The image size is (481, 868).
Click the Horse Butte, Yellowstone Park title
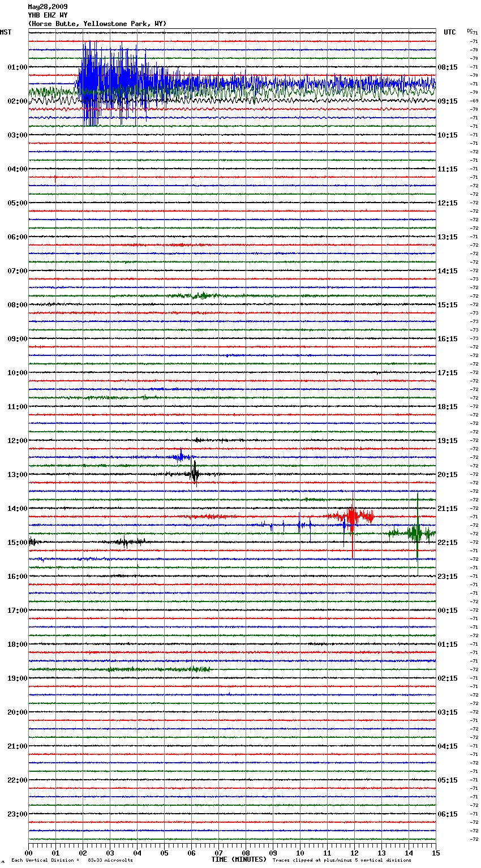pyautogui.click(x=97, y=24)
